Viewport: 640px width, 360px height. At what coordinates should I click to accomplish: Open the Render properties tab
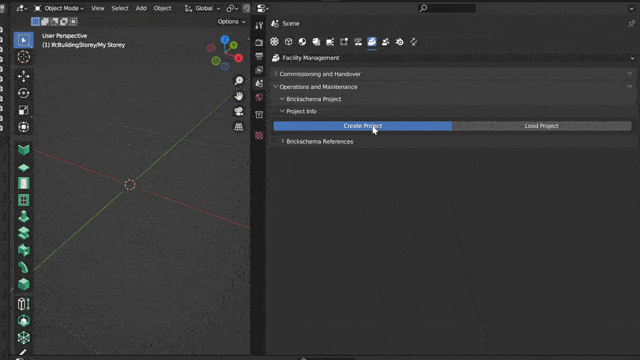(x=259, y=42)
